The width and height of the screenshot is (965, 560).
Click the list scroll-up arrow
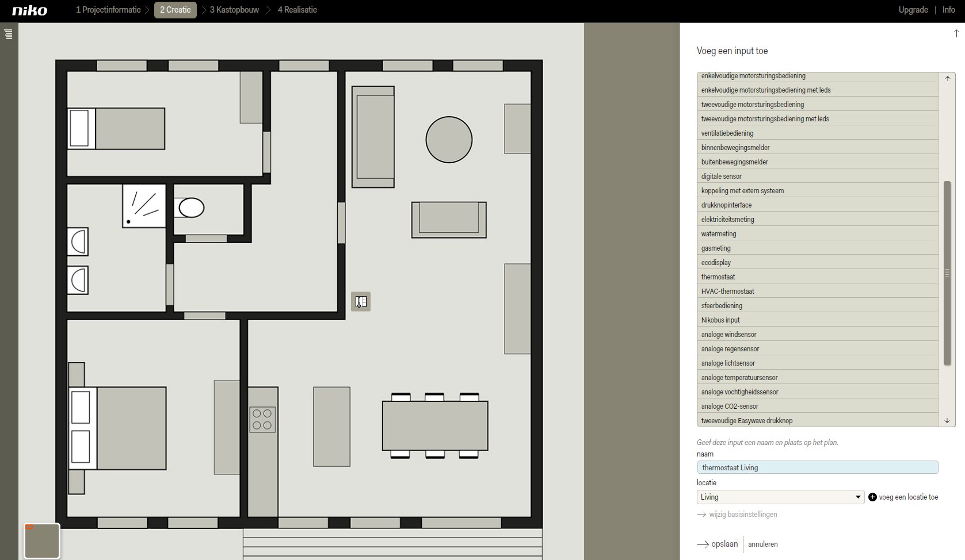tap(947, 79)
